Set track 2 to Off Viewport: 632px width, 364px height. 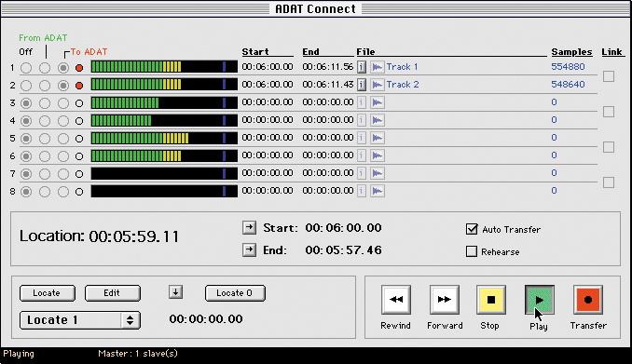click(x=26, y=86)
